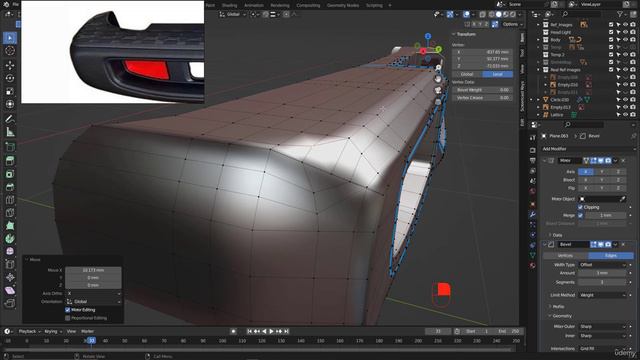
Task: Click the Bevel modifier Amount slider field
Action: pos(602,273)
